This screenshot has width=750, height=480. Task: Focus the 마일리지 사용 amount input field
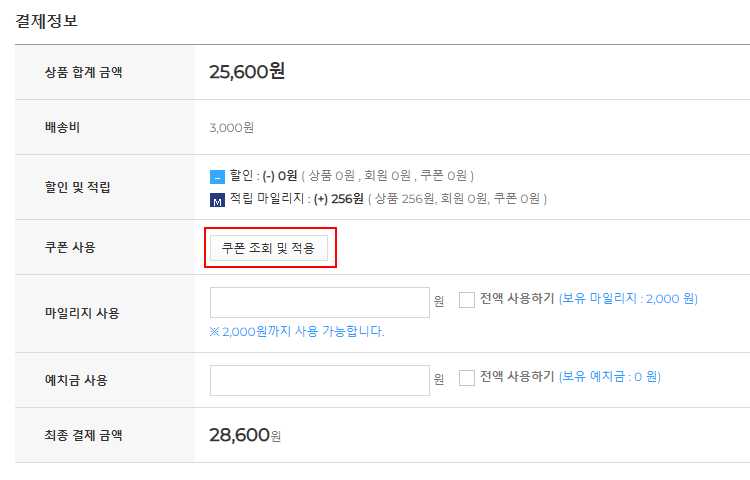[319, 303]
